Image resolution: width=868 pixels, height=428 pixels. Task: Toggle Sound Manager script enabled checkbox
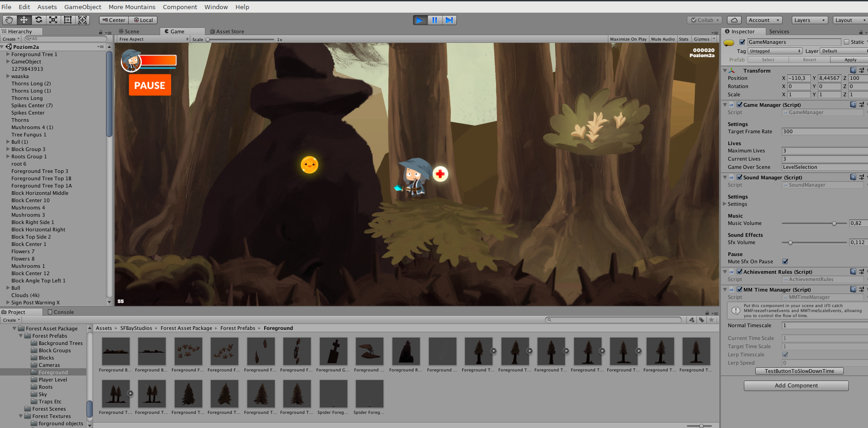[739, 177]
